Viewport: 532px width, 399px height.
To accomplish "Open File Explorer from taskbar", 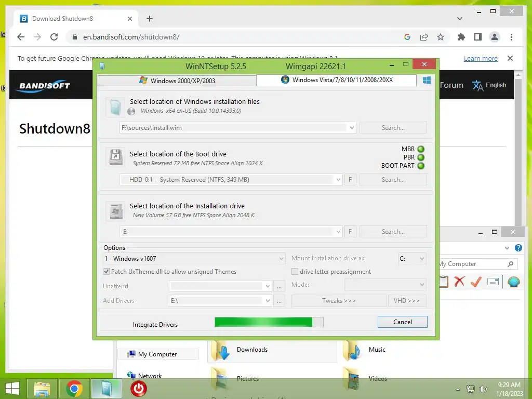I will 42,389.
